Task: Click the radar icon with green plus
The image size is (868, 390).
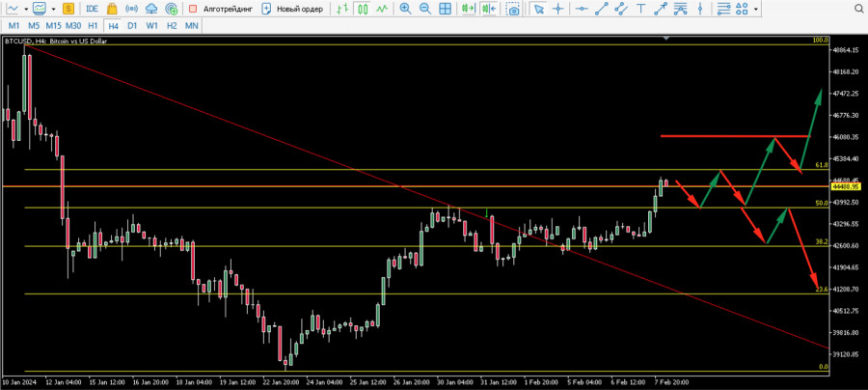Action: (x=172, y=9)
